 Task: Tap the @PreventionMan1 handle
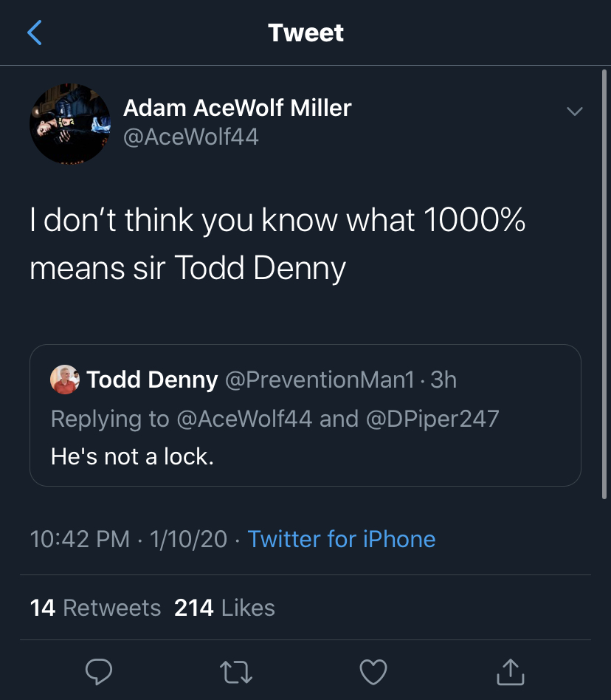click(319, 380)
